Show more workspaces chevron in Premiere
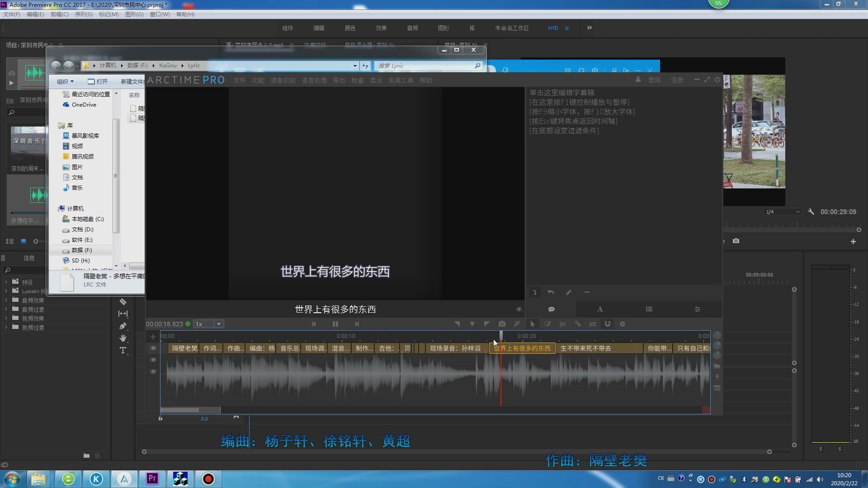868x488 pixels. click(x=589, y=28)
